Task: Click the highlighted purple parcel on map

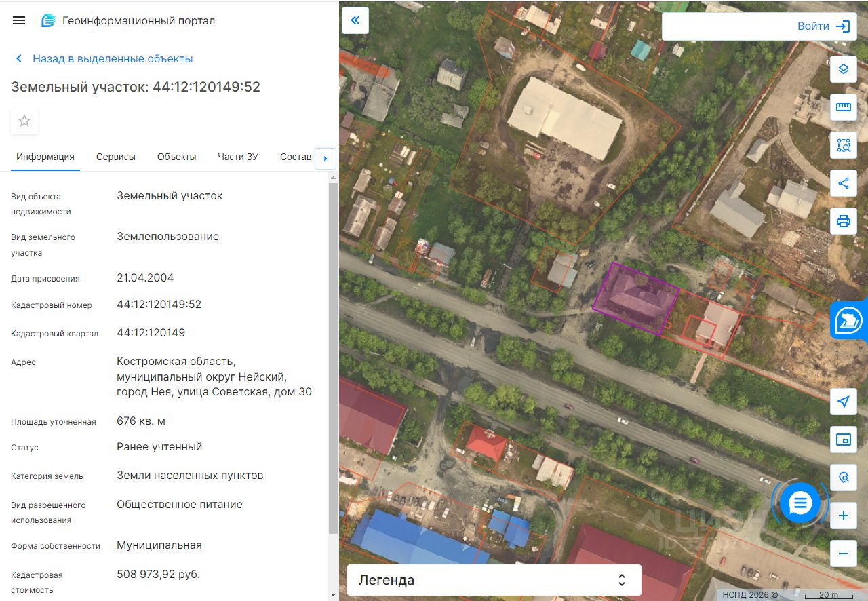Action: (x=635, y=298)
